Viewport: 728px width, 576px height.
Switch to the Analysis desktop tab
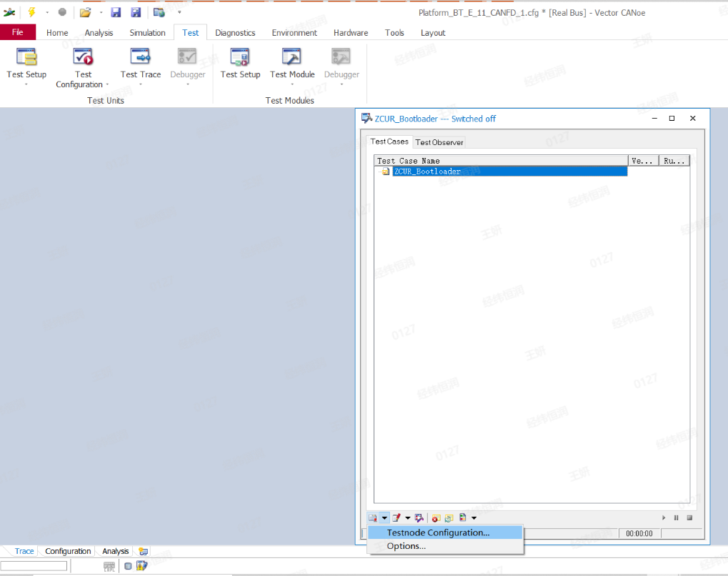115,551
